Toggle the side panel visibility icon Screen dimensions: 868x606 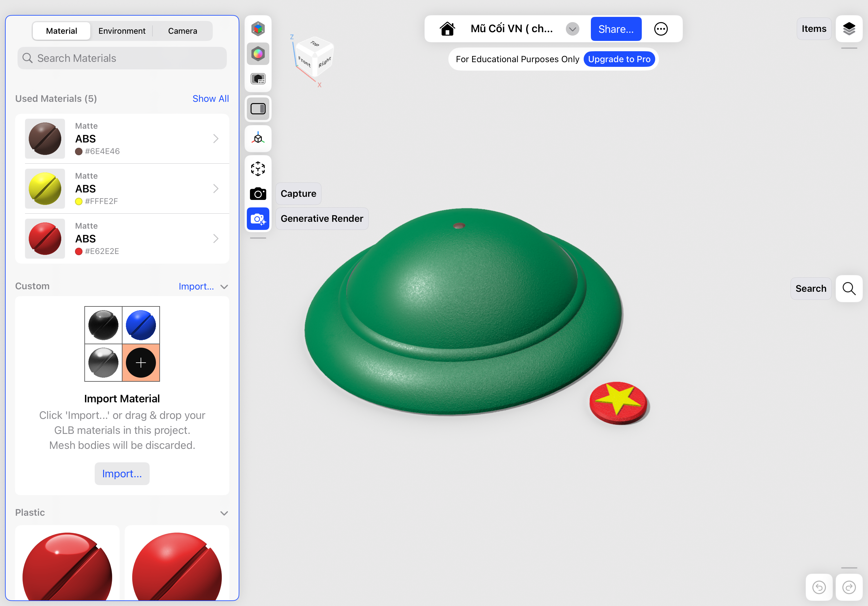point(258,109)
